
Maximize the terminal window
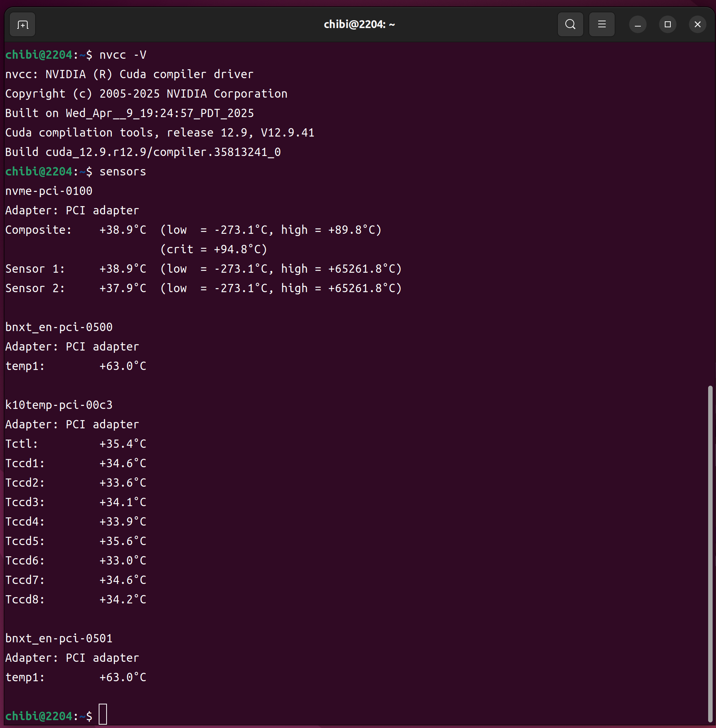coord(667,25)
